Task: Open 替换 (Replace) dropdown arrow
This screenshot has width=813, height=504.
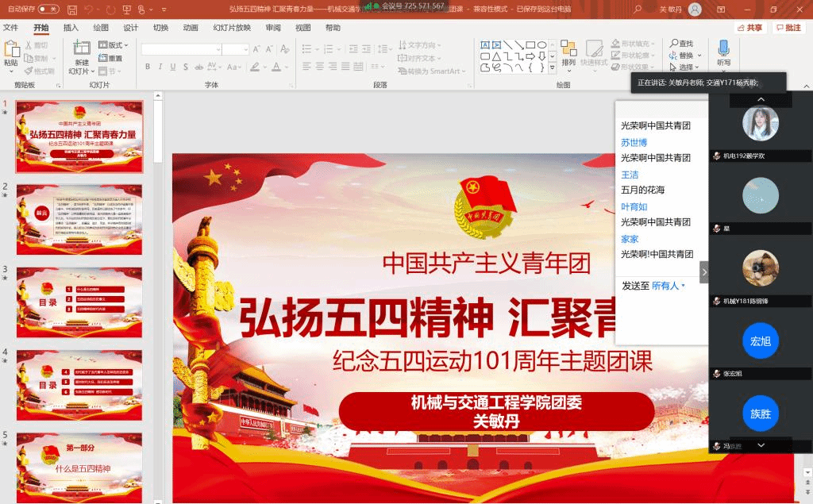Action: (699, 56)
